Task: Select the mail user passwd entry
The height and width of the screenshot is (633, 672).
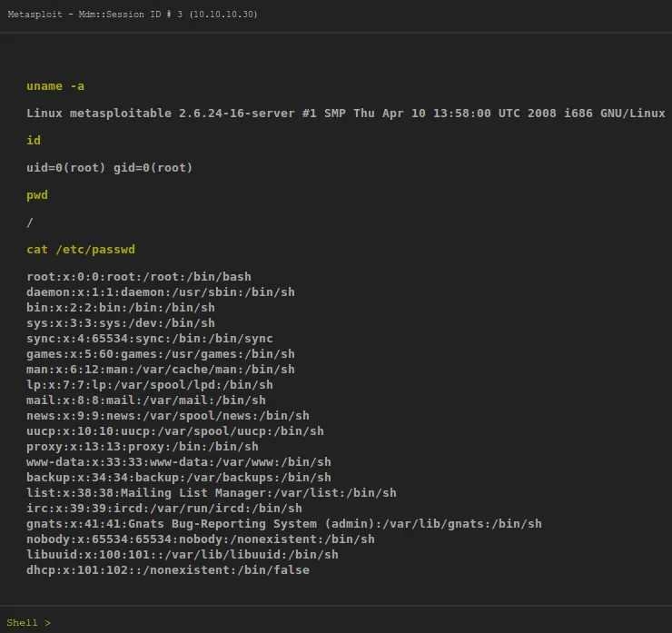Action: (146, 401)
